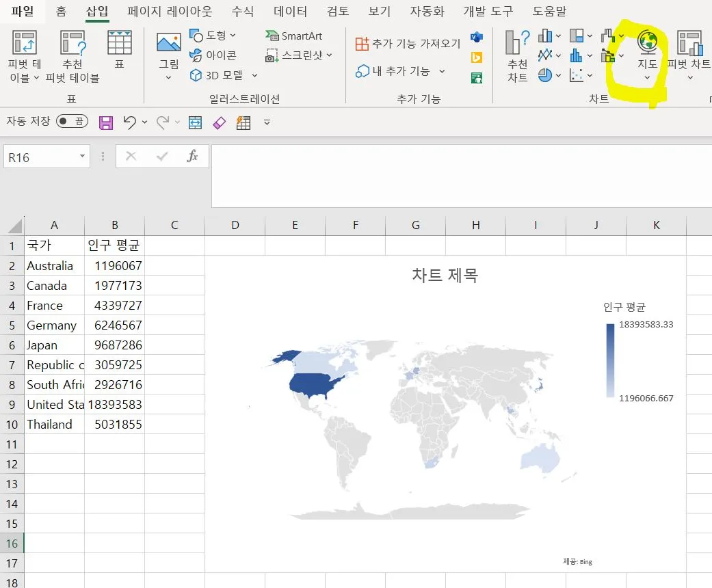Switch to the Formulas (수식) tab
Image resolution: width=712 pixels, height=588 pixels.
243,11
